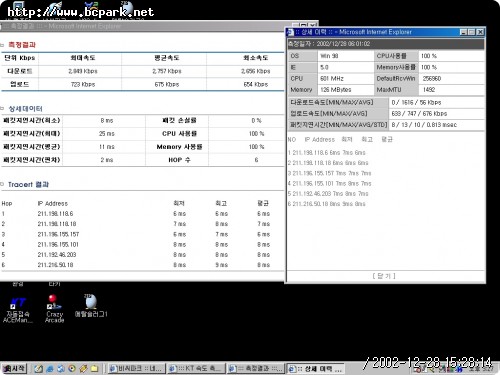
Task: Switch to the 측정결과 taskbar window
Action: pos(256,369)
